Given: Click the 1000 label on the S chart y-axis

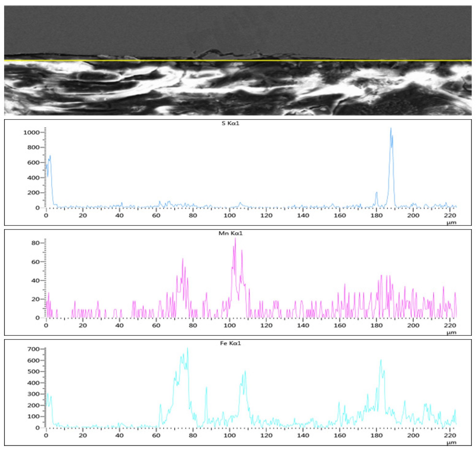Looking at the screenshot, I should (x=31, y=132).
